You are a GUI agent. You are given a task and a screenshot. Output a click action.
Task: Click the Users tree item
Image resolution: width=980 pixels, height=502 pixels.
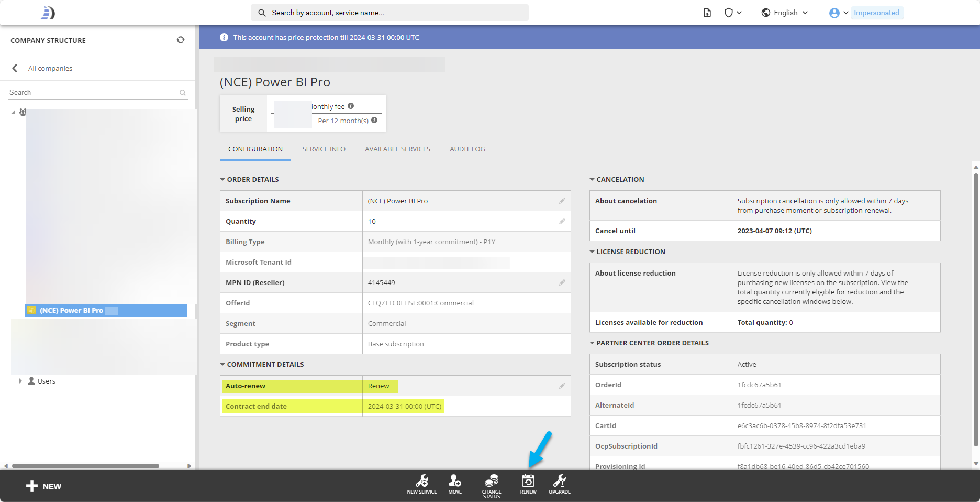(42, 381)
